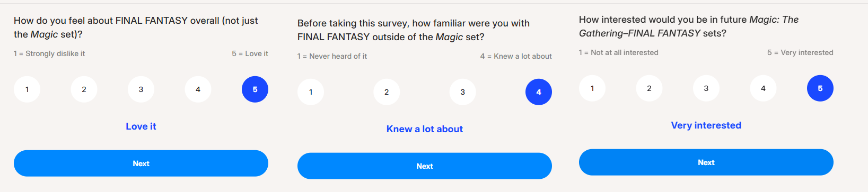Click the 'Love it' selection label
This screenshot has height=192, width=868.
pyautogui.click(x=141, y=126)
